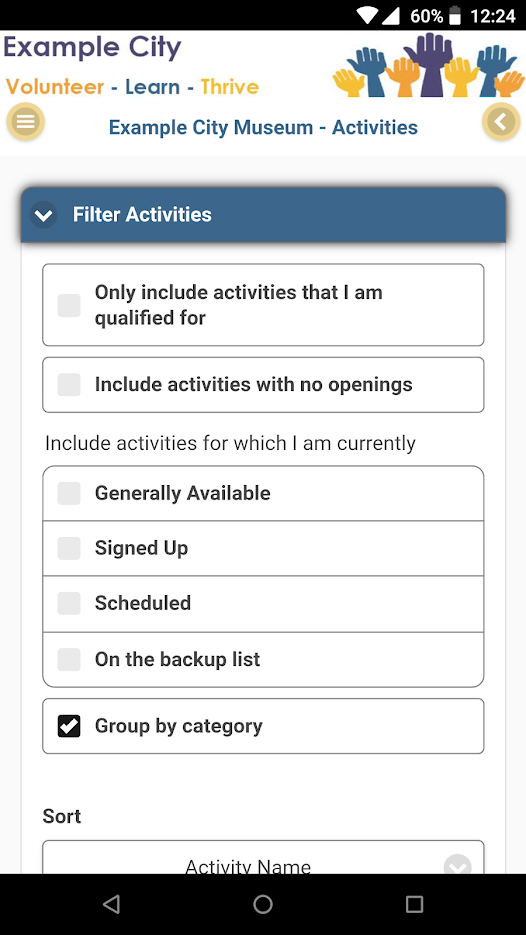This screenshot has width=526, height=935.
Task: Tick the Generally Available checkbox
Action: tap(263, 493)
